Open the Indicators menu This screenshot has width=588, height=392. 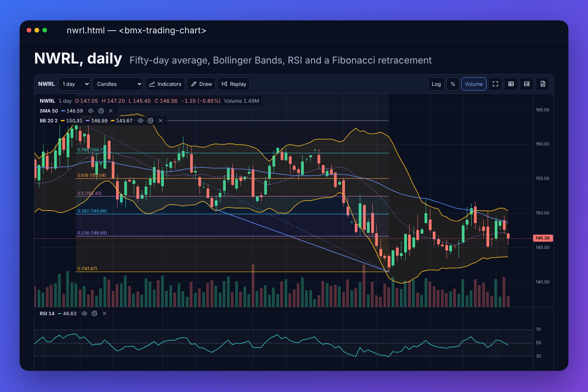165,84
